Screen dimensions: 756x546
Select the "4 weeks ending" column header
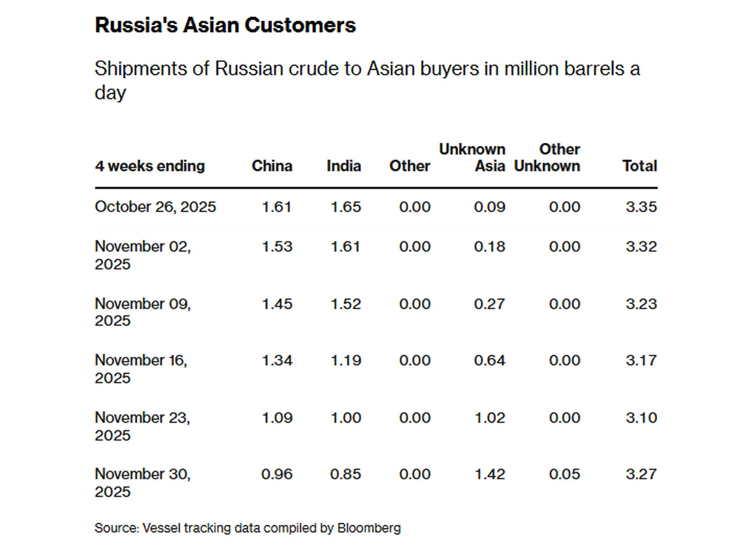tap(149, 166)
